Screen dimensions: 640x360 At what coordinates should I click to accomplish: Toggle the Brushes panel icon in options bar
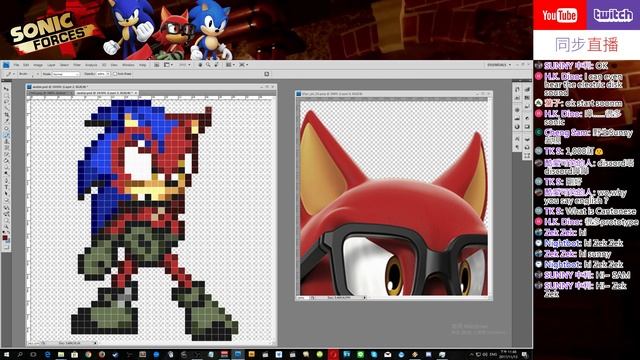coord(267,74)
